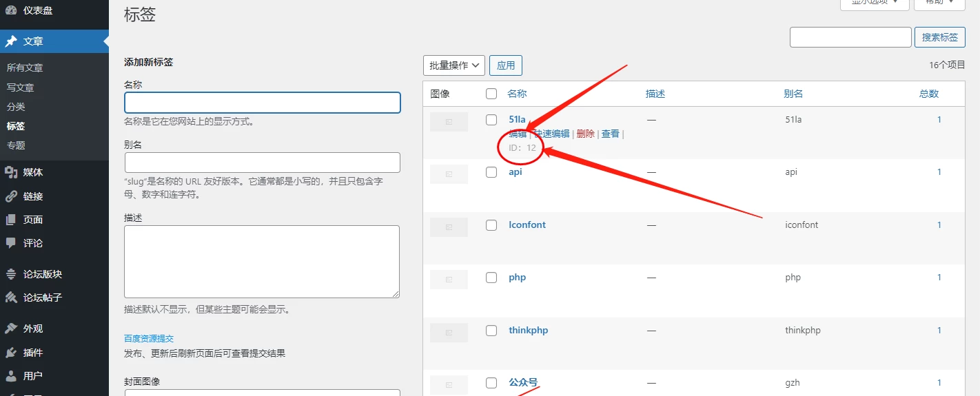
Task: Click 应用 apply button
Action: [506, 65]
